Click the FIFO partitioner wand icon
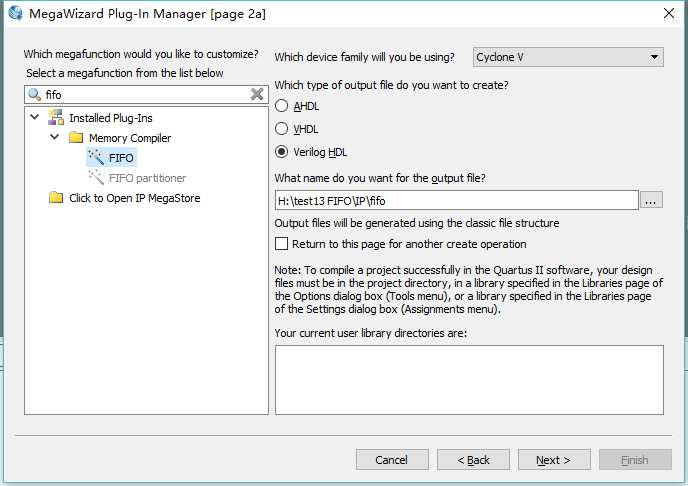 (96, 177)
